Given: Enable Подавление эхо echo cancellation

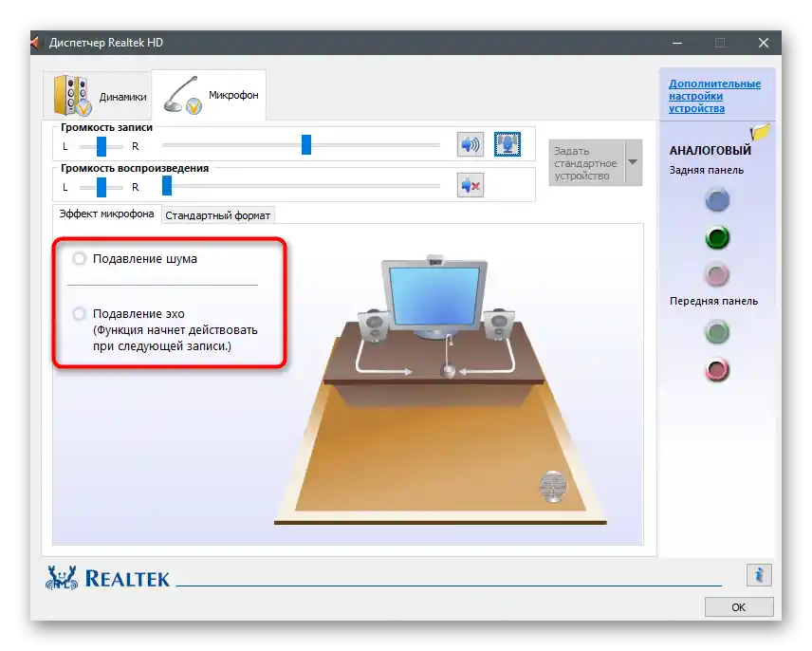Looking at the screenshot, I should tap(80, 313).
